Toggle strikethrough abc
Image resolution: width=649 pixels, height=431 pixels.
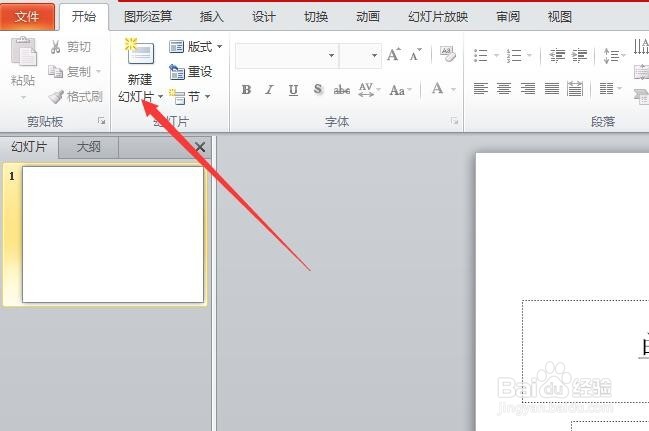click(341, 89)
